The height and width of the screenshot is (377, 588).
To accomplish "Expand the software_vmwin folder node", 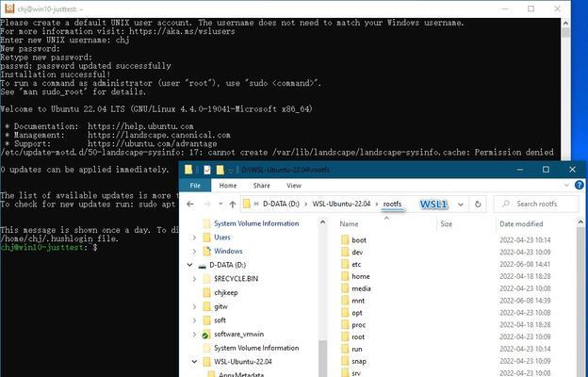I will [194, 335].
